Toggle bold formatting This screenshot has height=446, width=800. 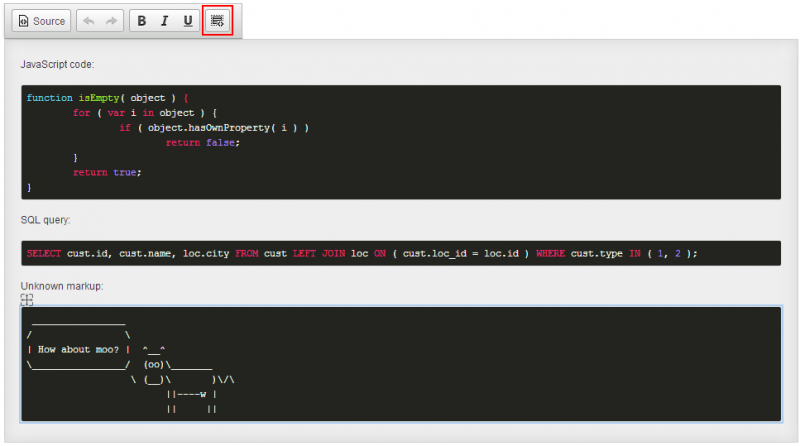click(141, 21)
